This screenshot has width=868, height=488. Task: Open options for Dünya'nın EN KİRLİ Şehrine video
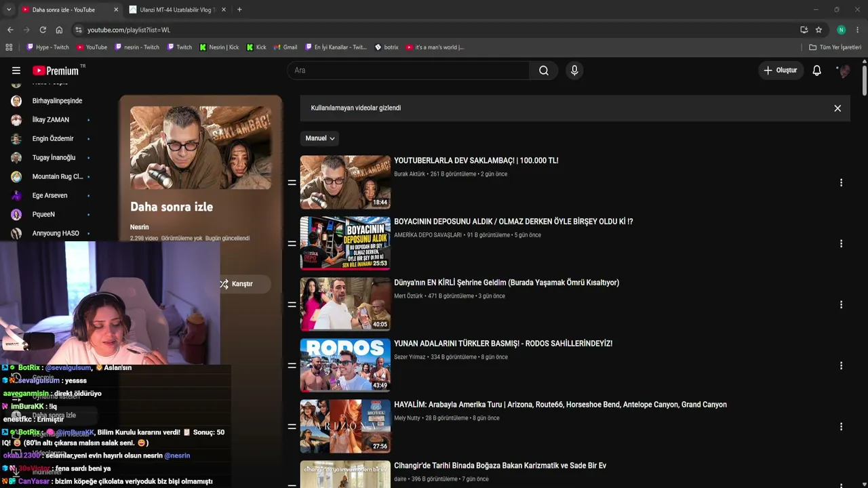841,305
